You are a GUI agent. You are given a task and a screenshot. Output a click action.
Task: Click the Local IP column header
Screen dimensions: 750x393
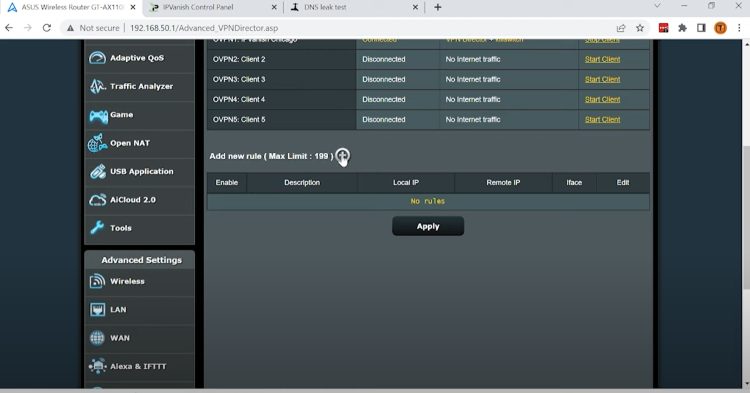point(406,183)
